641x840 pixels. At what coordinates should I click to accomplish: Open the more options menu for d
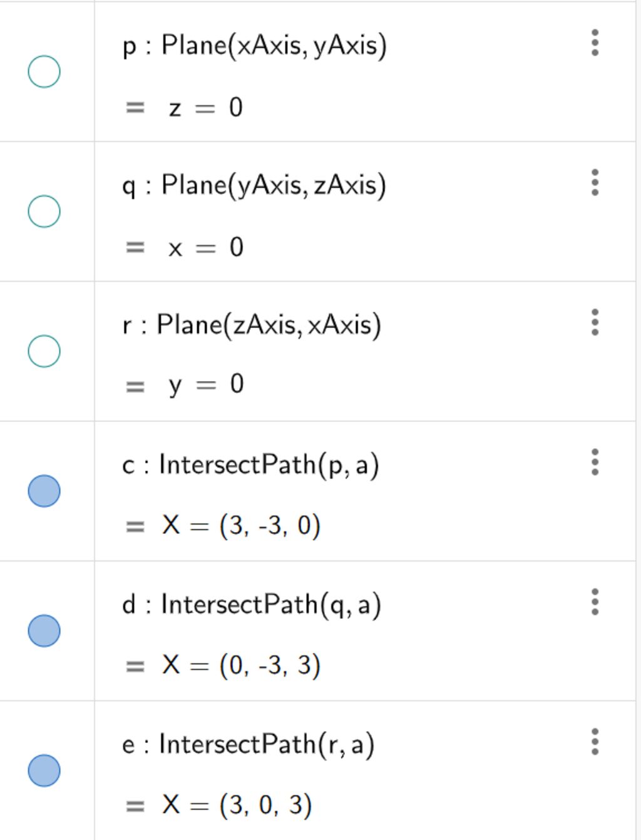[x=595, y=602]
